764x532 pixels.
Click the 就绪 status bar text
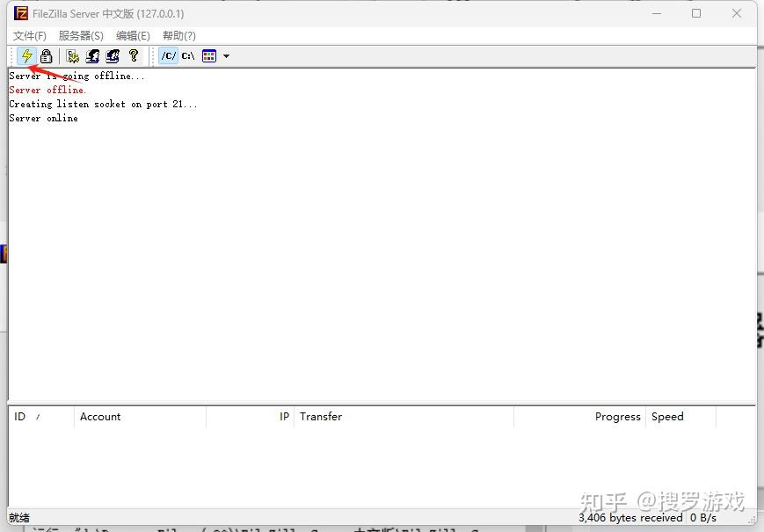[x=19, y=518]
